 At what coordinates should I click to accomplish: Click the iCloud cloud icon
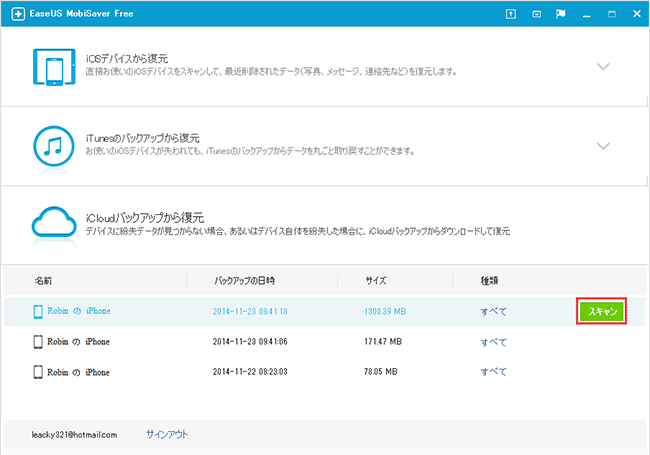(x=54, y=223)
